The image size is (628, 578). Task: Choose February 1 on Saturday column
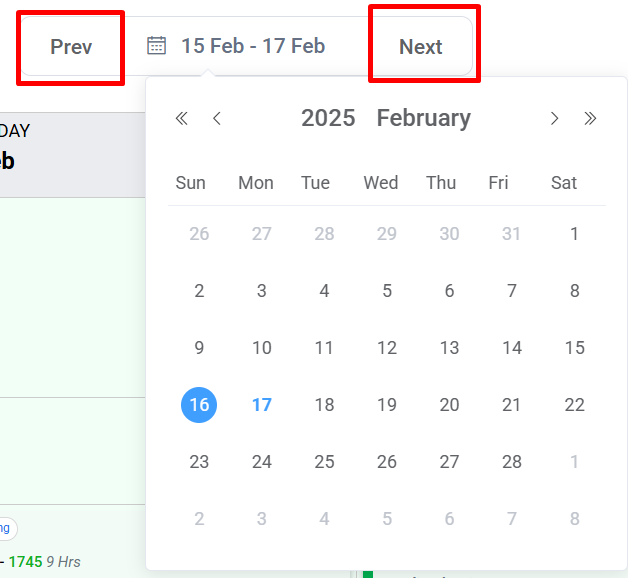coord(574,234)
